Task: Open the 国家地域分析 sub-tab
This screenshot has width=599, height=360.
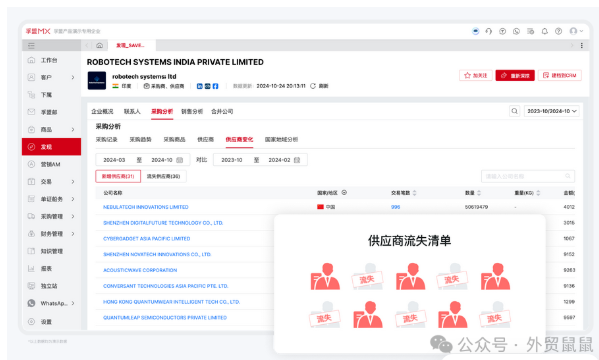Action: click(281, 139)
